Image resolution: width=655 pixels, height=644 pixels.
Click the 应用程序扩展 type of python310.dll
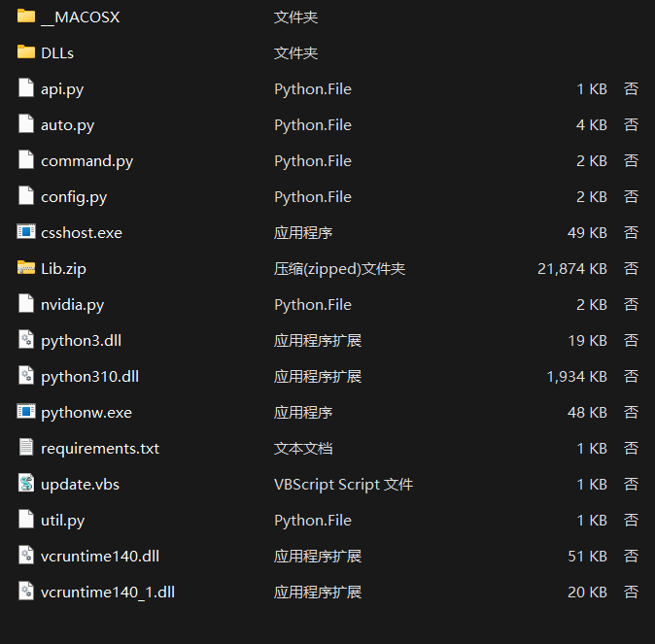point(318,376)
